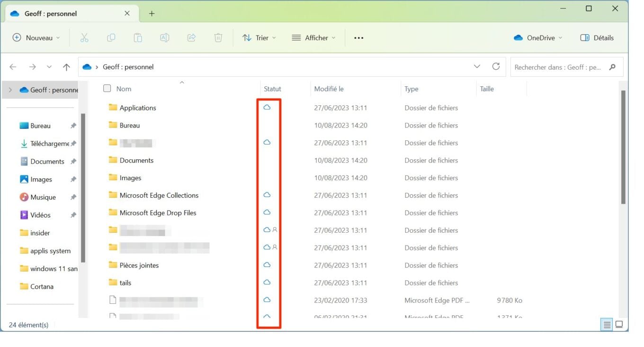Click the Rename icon in toolbar

tap(165, 38)
